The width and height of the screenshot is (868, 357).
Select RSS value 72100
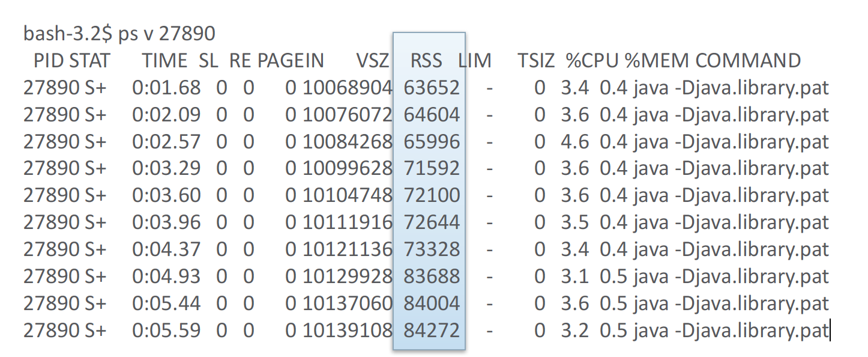[432, 195]
